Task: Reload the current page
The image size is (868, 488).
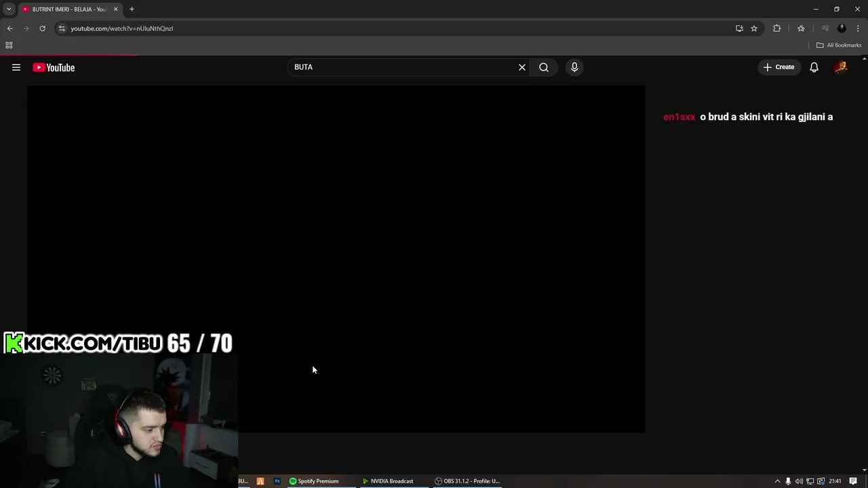Action: coord(42,28)
